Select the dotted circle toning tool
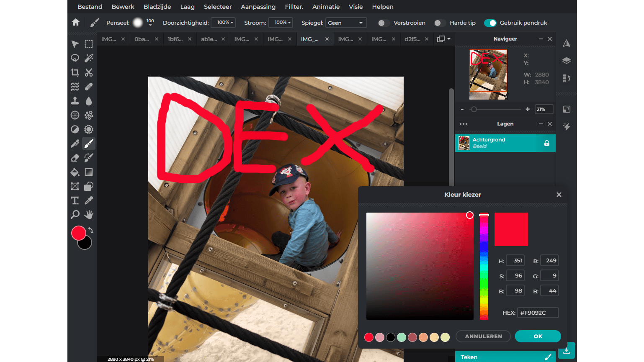Screen dimensions: 644x362 click(x=75, y=115)
